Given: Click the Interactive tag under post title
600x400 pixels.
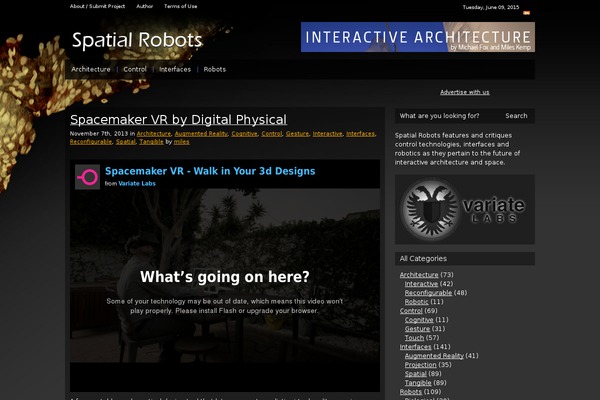Looking at the screenshot, I should tap(328, 134).
